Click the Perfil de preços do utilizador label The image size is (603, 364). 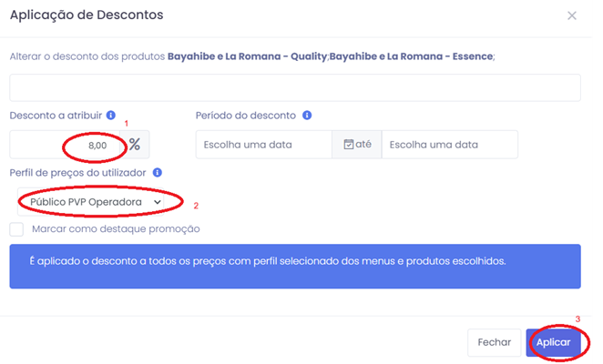79,172
